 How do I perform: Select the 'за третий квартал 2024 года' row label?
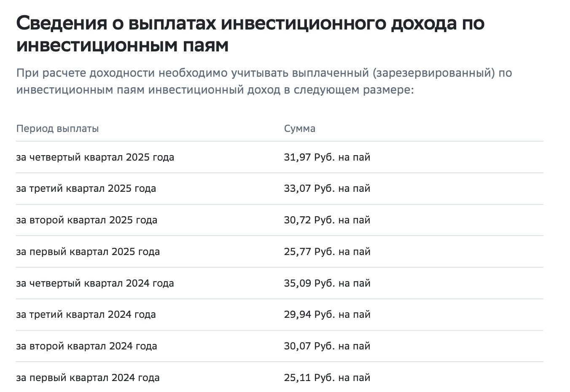[x=86, y=314]
